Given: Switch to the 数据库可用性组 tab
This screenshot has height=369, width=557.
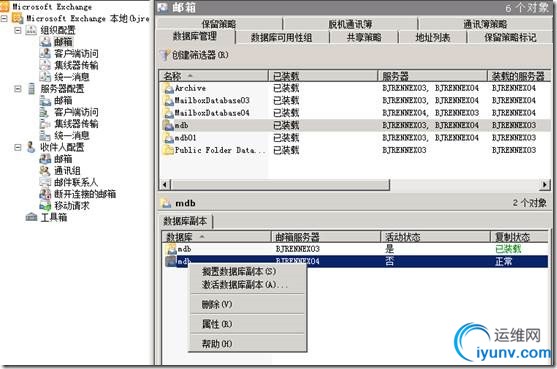Looking at the screenshot, I should point(282,37).
